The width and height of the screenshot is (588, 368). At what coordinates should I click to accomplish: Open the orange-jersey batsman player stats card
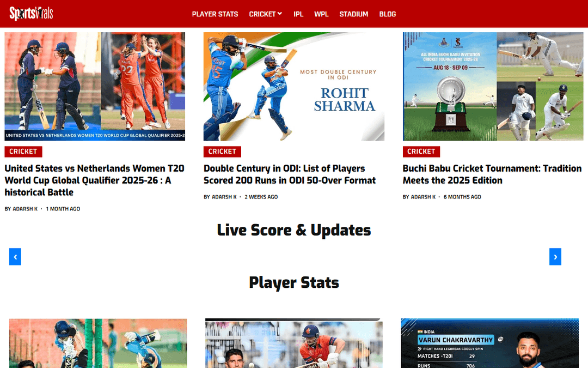(x=294, y=343)
